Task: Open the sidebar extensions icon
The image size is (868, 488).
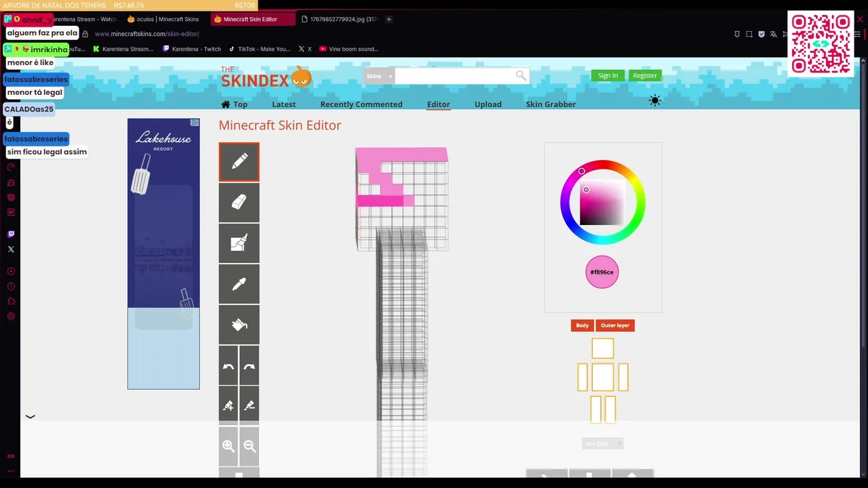Action: point(11,302)
